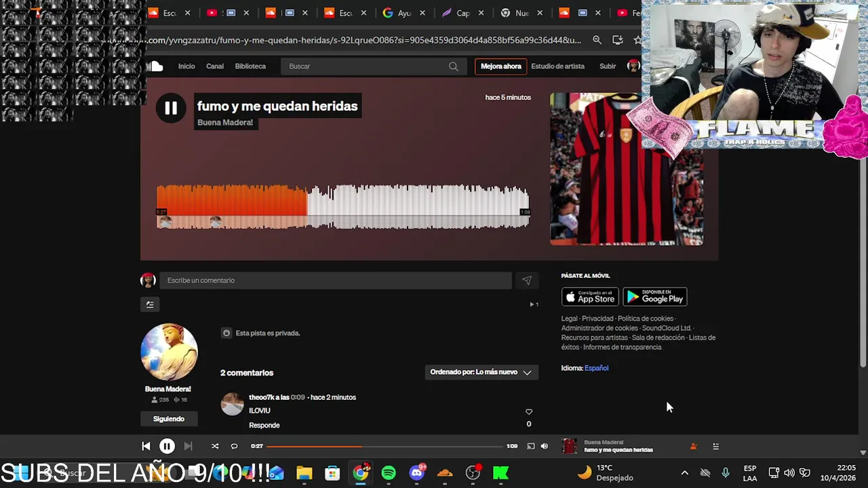The width and height of the screenshot is (868, 488).
Task: Get the app on Google Play badge
Action: (655, 297)
